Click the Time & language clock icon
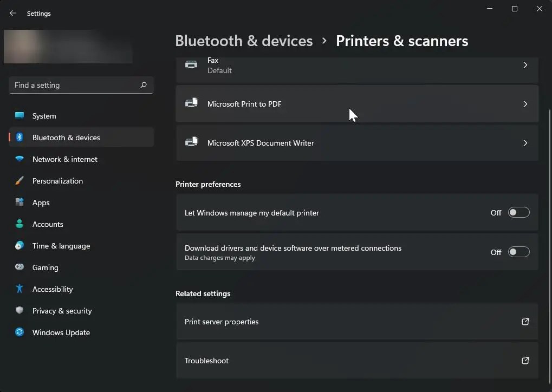The height and width of the screenshot is (392, 552). 20,245
